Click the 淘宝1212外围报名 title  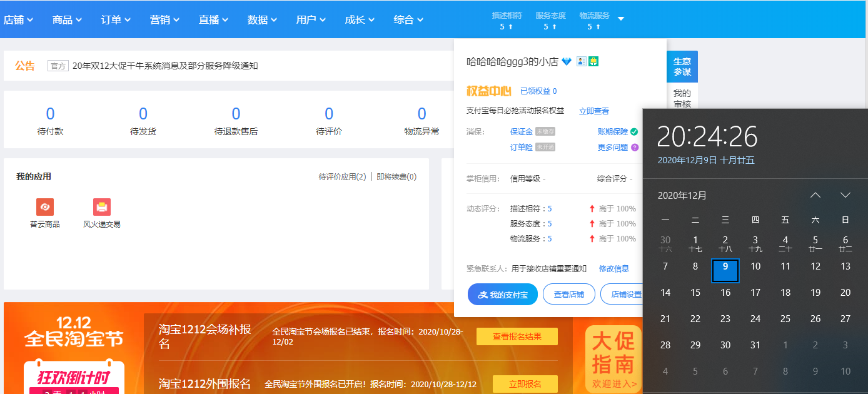[205, 383]
